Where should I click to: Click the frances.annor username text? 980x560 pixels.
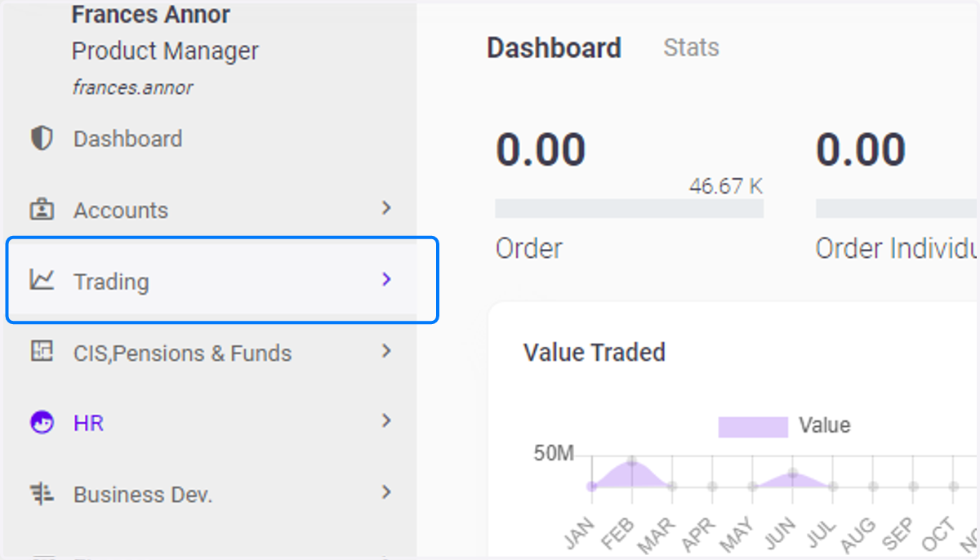(x=132, y=87)
